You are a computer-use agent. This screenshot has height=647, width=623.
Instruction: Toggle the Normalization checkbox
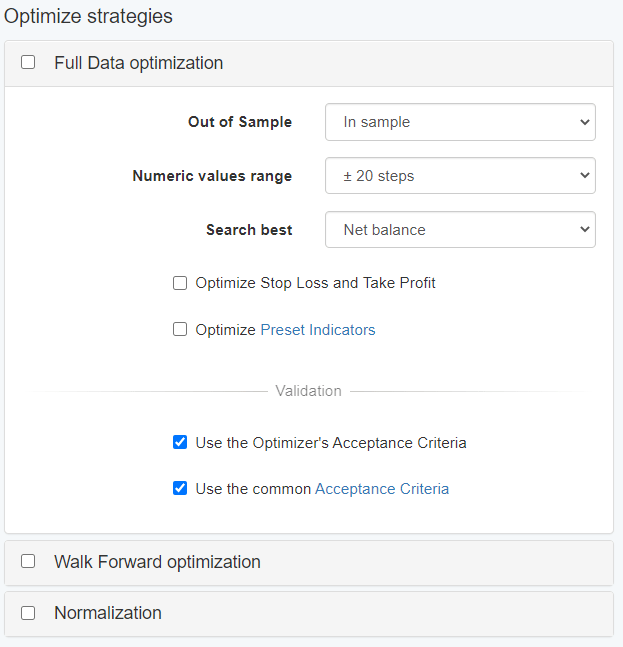coord(28,612)
